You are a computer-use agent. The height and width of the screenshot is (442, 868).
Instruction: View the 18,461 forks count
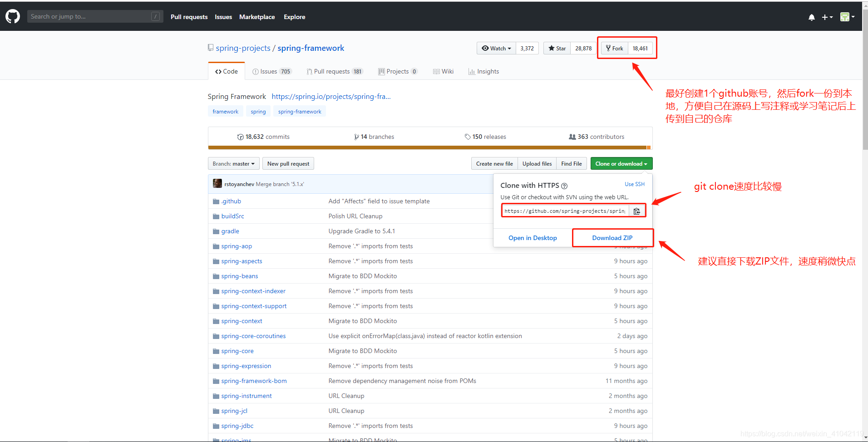point(640,48)
